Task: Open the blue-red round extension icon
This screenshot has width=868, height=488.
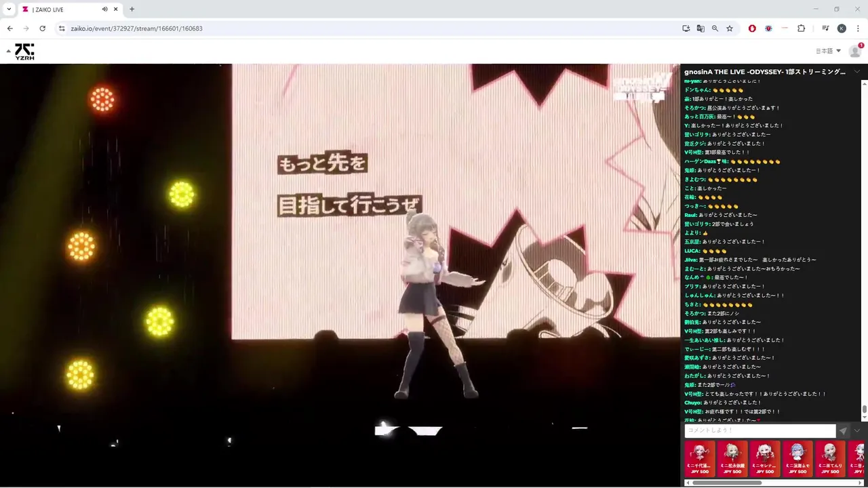Action: click(x=768, y=28)
